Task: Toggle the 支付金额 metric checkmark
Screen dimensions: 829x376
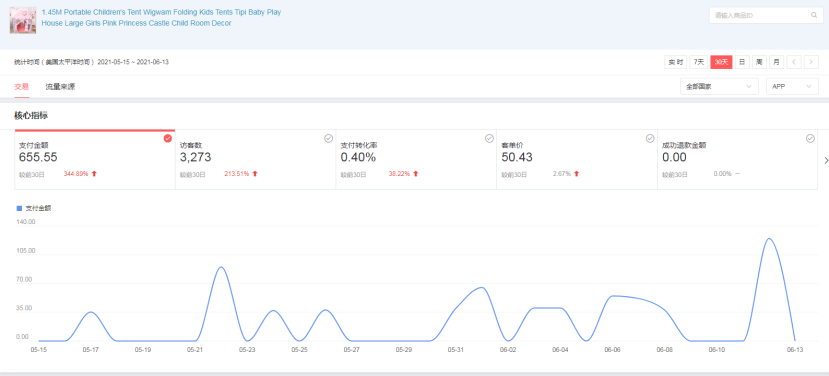Action: pos(168,139)
